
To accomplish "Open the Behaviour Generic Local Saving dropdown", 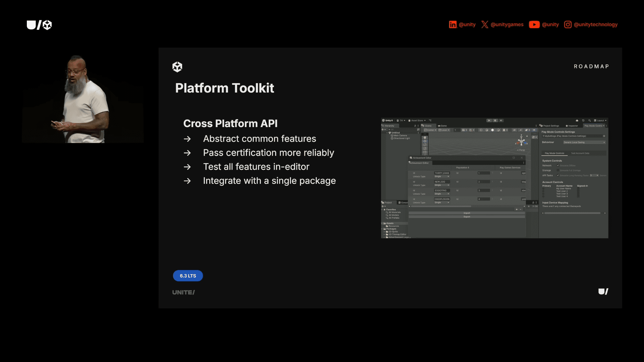I will tap(585, 142).
